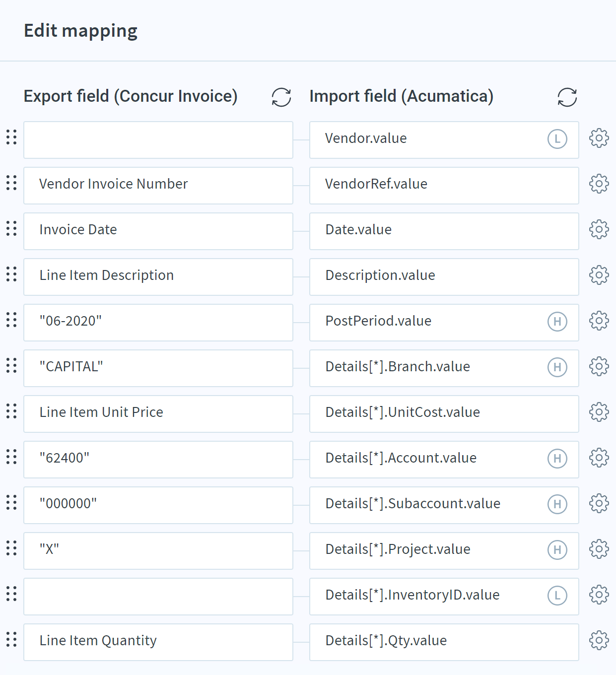Open settings gear for Details[*].Qty.value row

pos(599,640)
